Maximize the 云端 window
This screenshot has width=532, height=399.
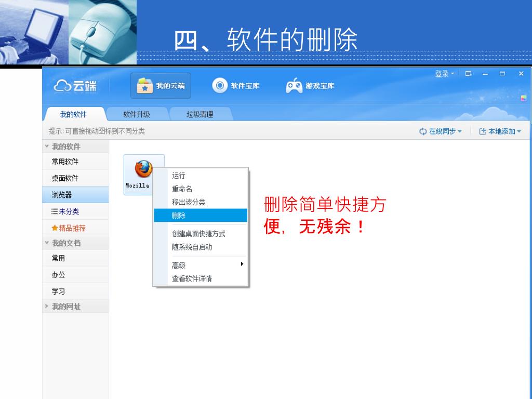pos(502,74)
